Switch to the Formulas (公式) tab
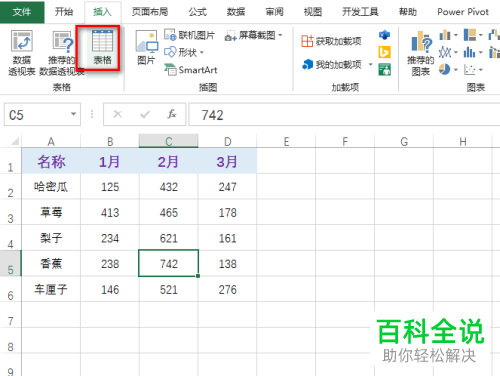This screenshot has width=500, height=376. (x=198, y=12)
